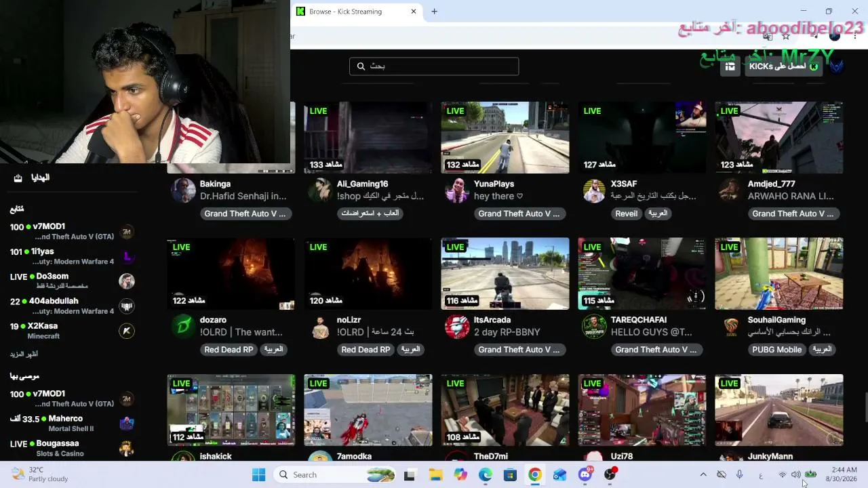The height and width of the screenshot is (488, 868).
Task: Switch to Google Chrome in the taskbar
Action: [x=535, y=475]
